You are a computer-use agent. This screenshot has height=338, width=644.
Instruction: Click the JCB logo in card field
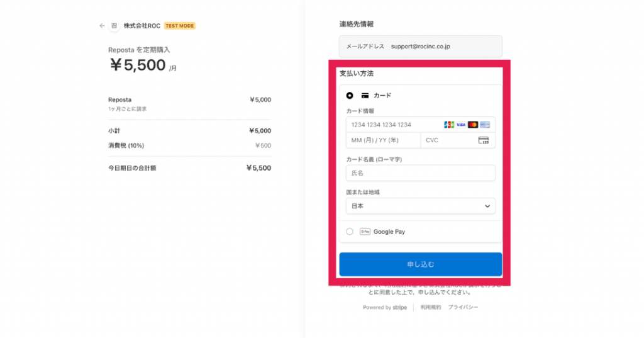[449, 125]
